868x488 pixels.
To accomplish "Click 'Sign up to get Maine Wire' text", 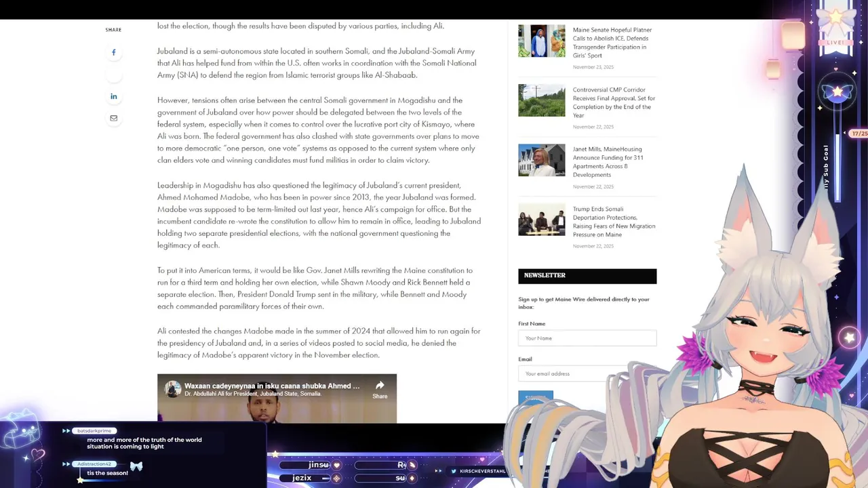I will 583,303.
